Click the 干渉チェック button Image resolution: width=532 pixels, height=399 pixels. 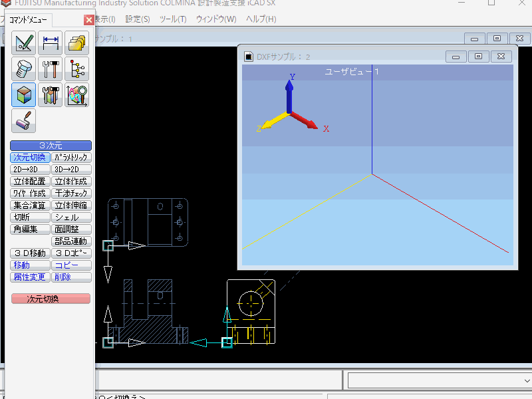[x=71, y=194]
